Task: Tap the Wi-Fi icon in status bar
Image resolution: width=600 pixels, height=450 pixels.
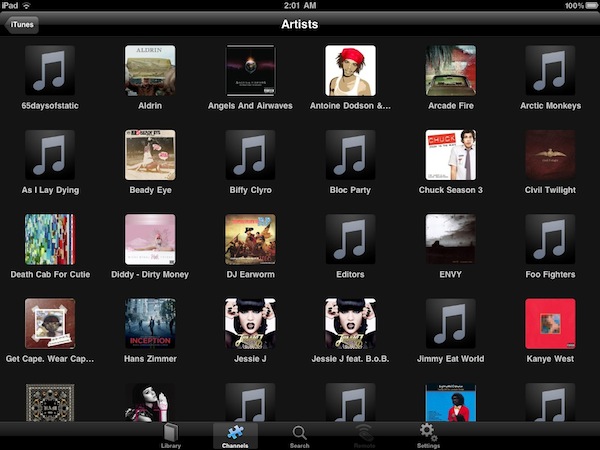Action: (x=26, y=5)
